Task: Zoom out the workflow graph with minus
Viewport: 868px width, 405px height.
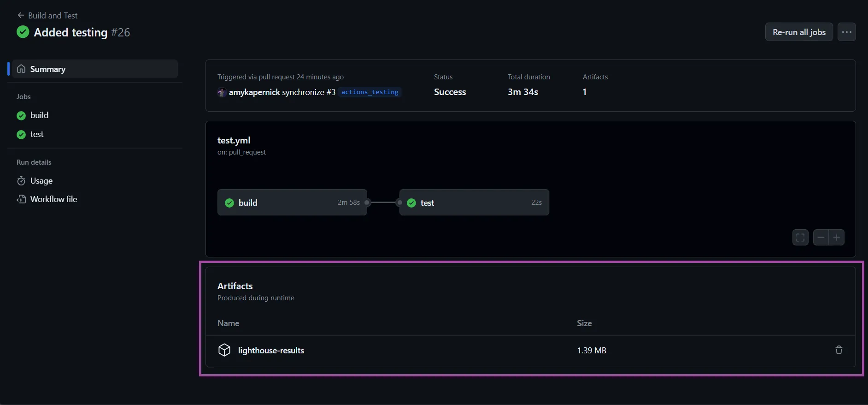Action: (x=821, y=238)
